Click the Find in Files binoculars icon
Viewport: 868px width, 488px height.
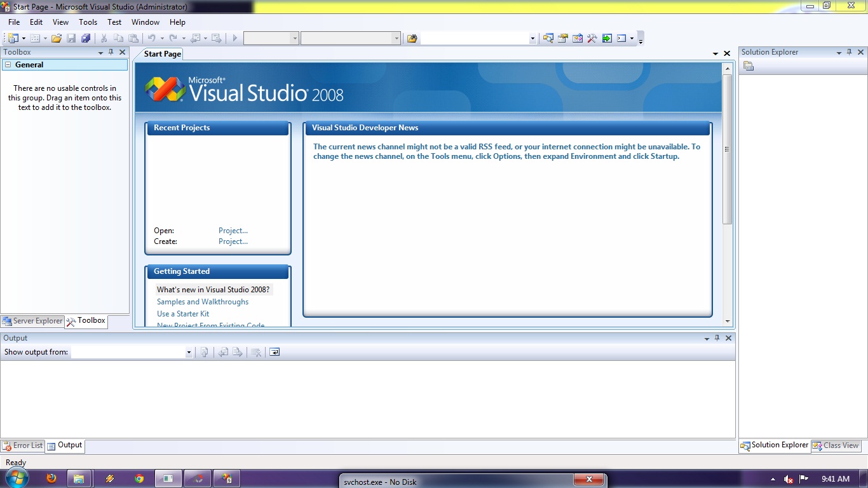point(412,38)
